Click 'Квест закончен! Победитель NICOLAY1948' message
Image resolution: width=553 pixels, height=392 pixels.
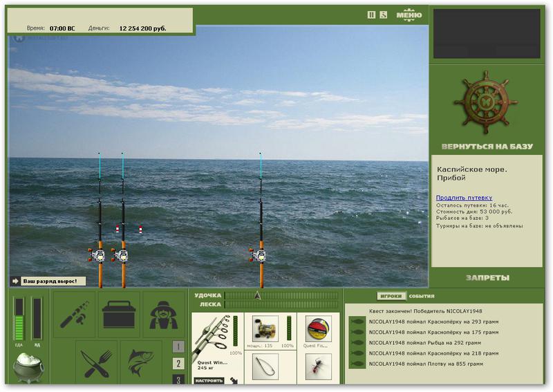425,311
